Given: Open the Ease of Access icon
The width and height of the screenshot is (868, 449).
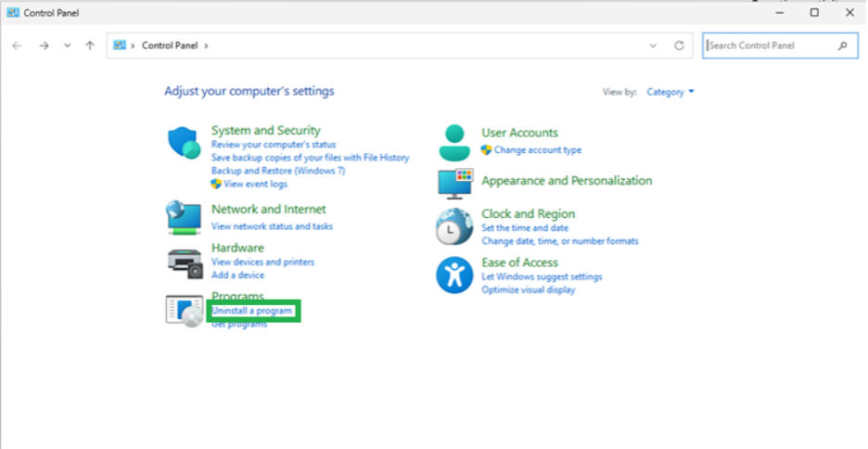Looking at the screenshot, I should pyautogui.click(x=454, y=276).
